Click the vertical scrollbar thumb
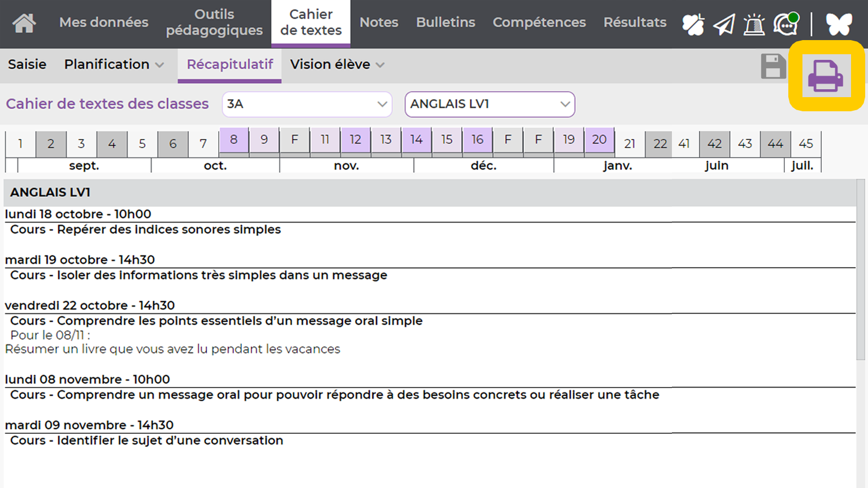 [861, 269]
